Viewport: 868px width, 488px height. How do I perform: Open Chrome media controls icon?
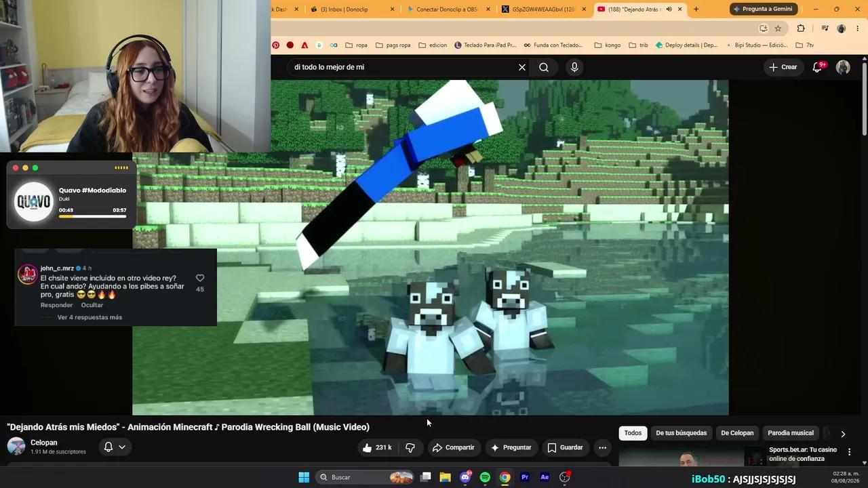825,28
